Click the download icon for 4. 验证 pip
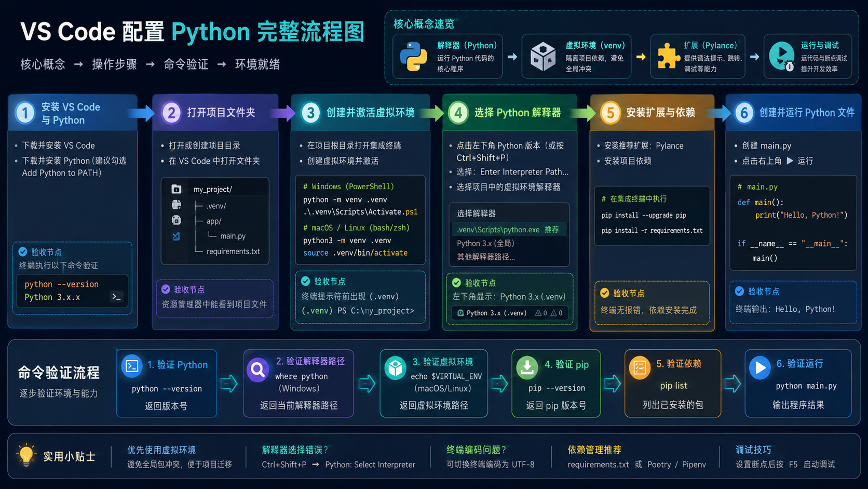This screenshot has height=489, width=868. pyautogui.click(x=527, y=367)
